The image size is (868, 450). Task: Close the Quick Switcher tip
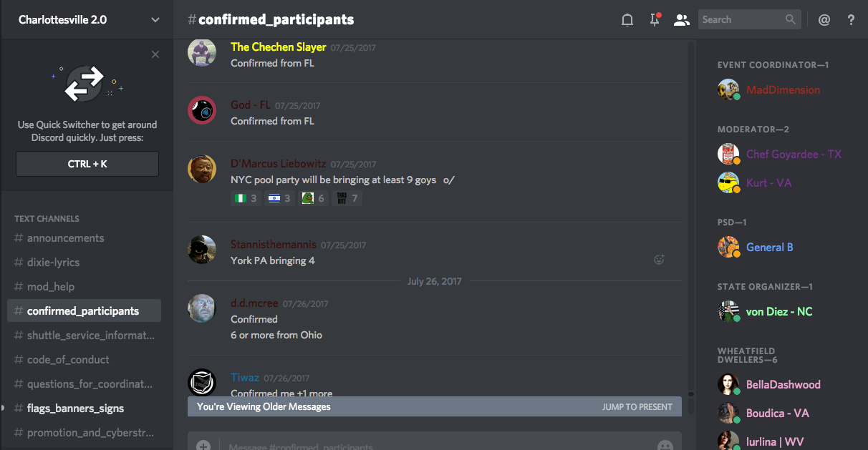[x=155, y=54]
